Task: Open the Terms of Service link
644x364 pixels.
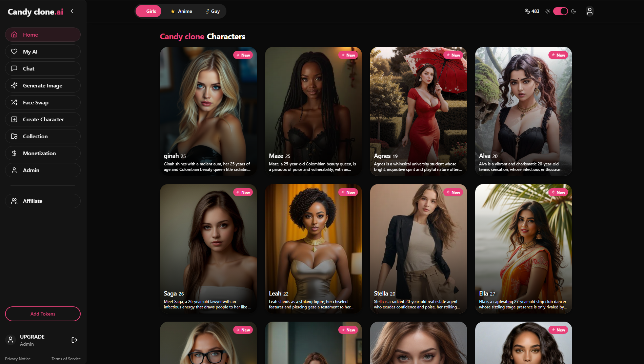Action: coord(66,359)
